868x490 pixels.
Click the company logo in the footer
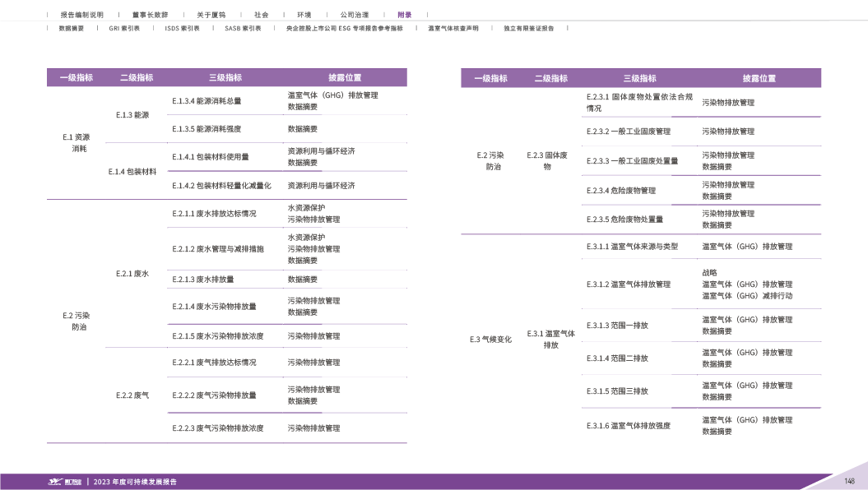pos(64,482)
